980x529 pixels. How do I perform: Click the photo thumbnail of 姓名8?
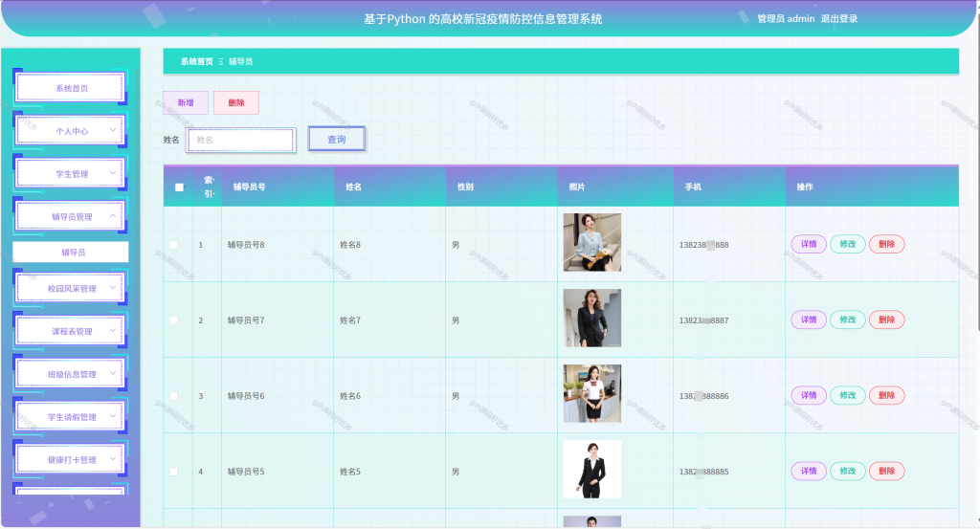[x=591, y=242]
